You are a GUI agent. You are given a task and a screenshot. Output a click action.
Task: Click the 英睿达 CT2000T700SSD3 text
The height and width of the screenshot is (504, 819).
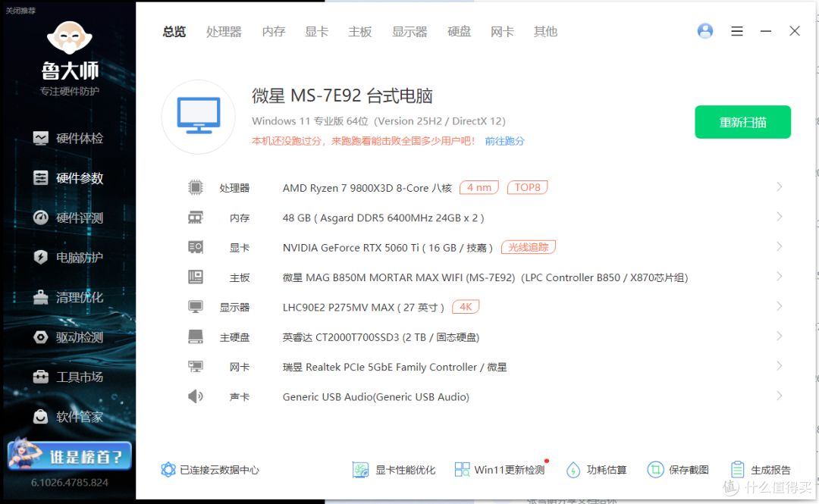[x=381, y=337]
